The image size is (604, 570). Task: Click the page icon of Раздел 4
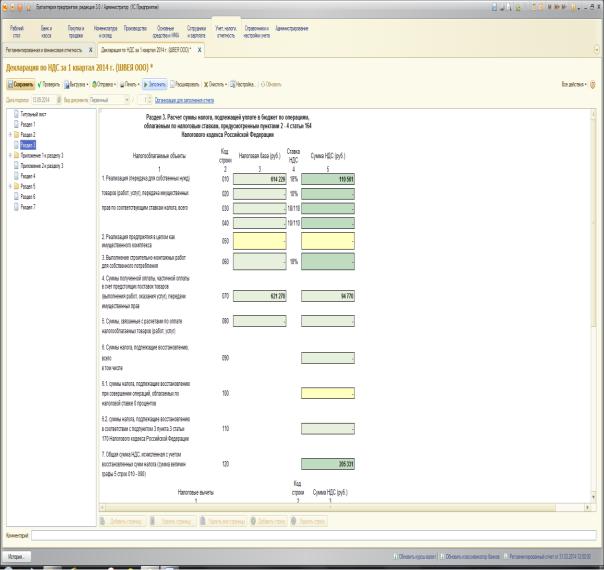(x=16, y=176)
